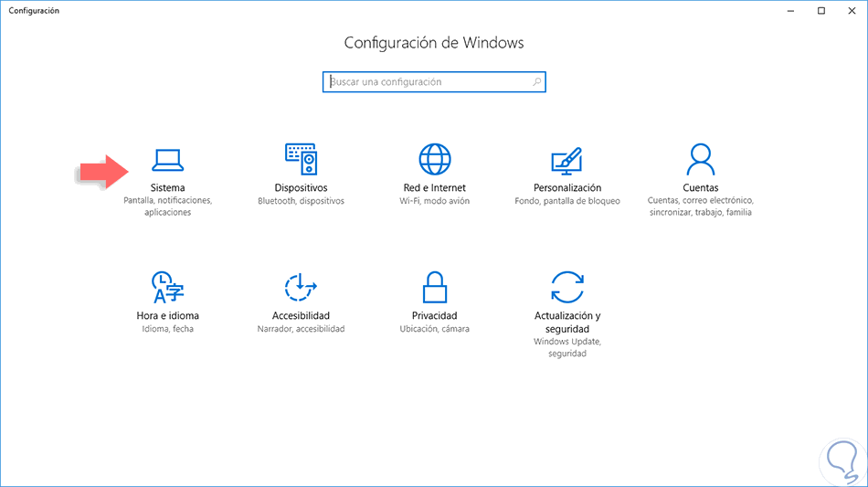
Task: Click the Privacidad label
Action: pos(435,315)
